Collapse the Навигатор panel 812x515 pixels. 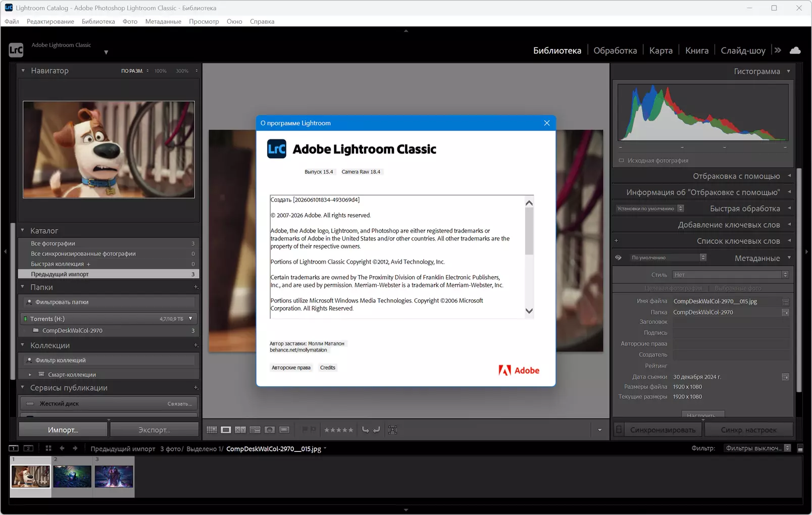23,71
